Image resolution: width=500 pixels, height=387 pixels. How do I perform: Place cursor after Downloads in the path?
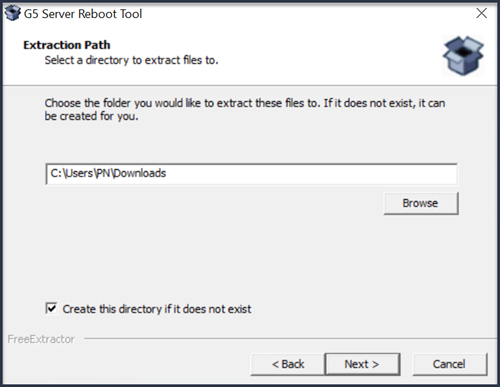(167, 173)
